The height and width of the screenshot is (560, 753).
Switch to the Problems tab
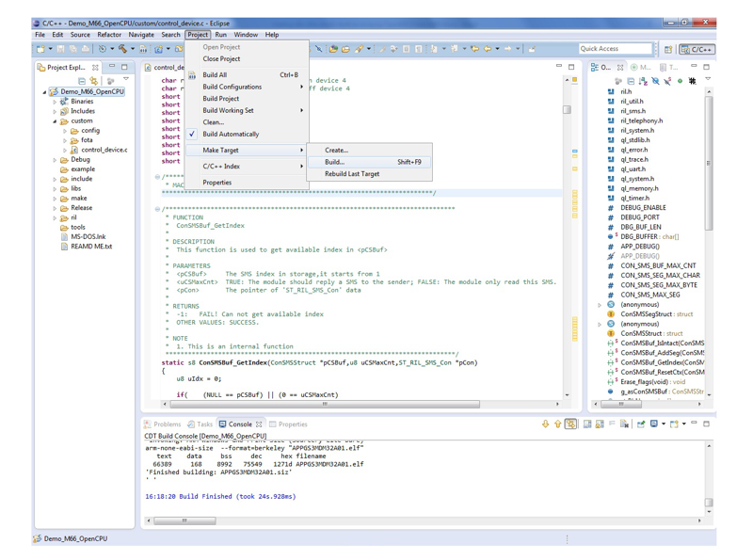pos(162,424)
